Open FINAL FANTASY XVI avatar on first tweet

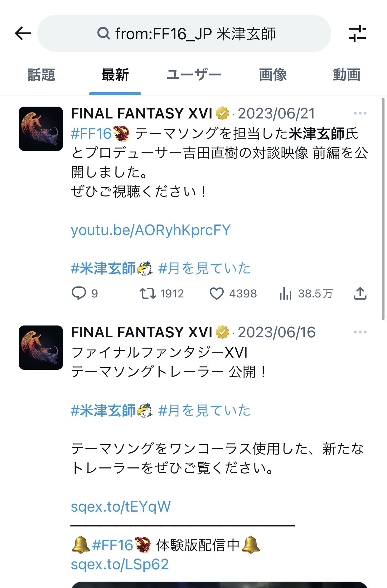[x=41, y=129]
